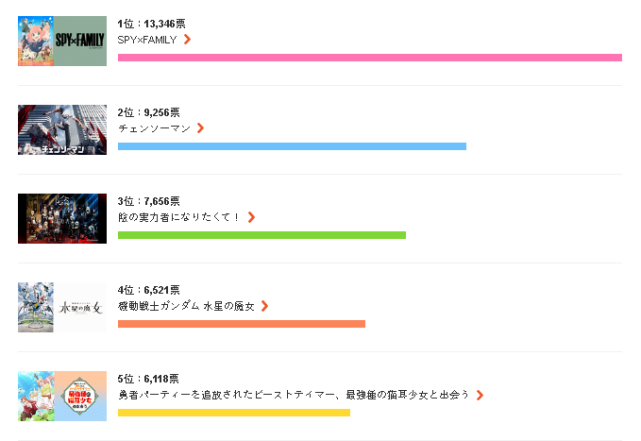This screenshot has width=641, height=441.
Task: Click the fifth-place Beast Tamer thumbnail
Action: 62,396
